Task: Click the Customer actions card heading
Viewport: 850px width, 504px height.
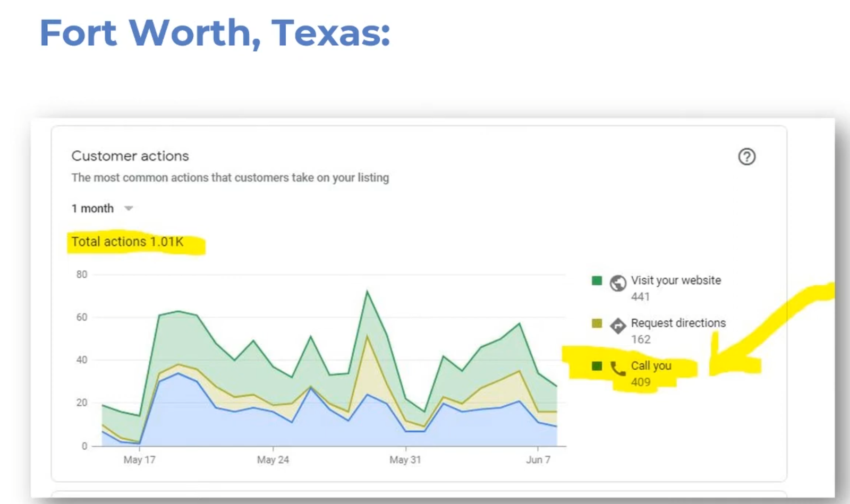Action: pos(130,156)
